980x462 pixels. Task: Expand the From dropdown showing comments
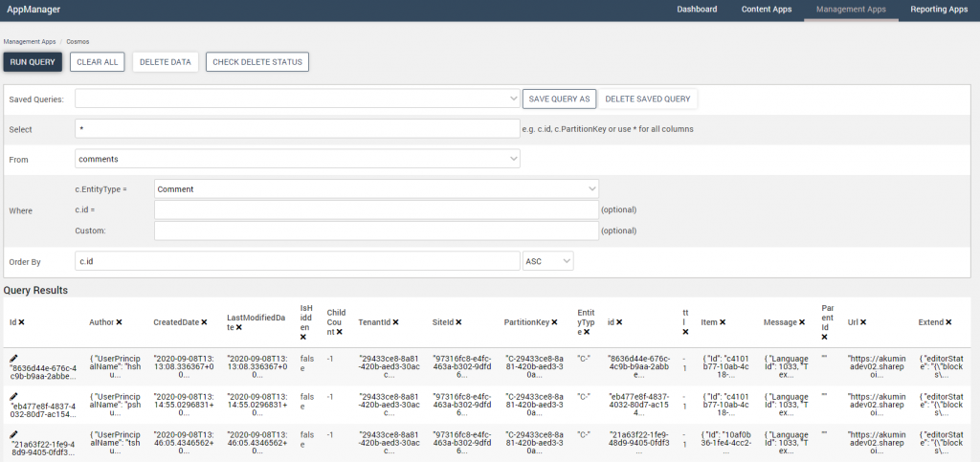click(x=297, y=159)
